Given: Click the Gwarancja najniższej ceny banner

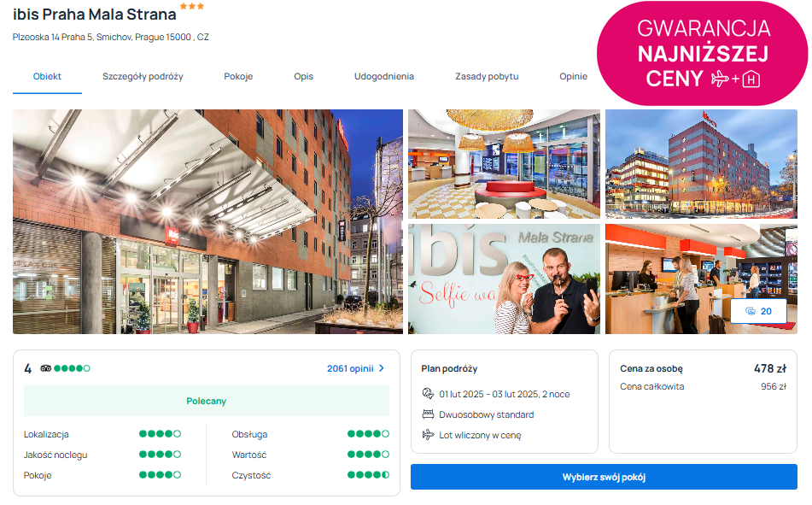Looking at the screenshot, I should [702, 53].
